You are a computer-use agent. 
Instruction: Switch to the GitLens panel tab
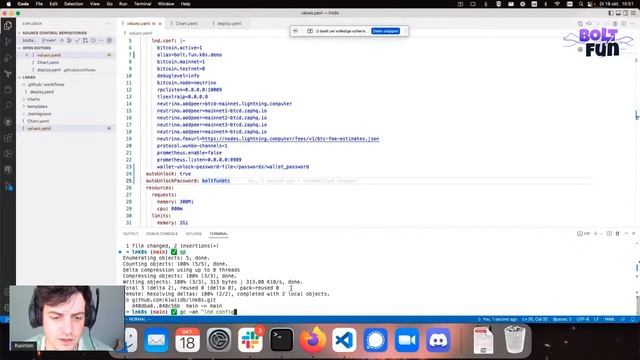[x=193, y=233]
